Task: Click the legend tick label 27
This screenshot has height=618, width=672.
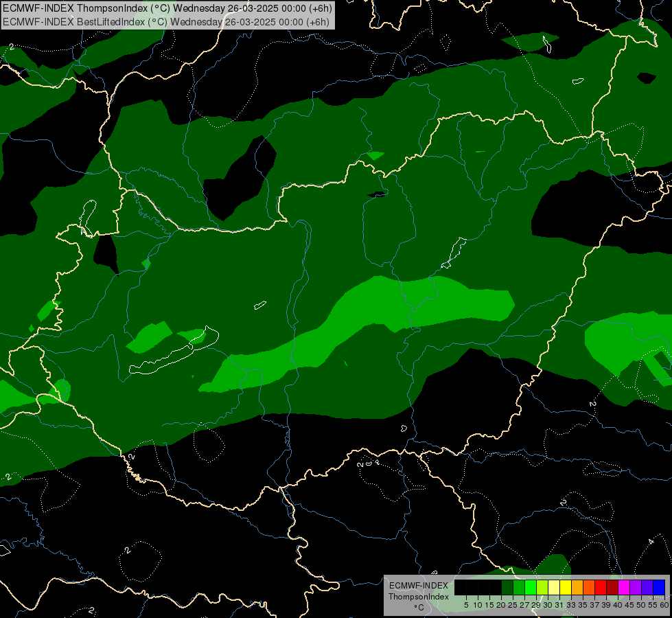Action: [524, 605]
